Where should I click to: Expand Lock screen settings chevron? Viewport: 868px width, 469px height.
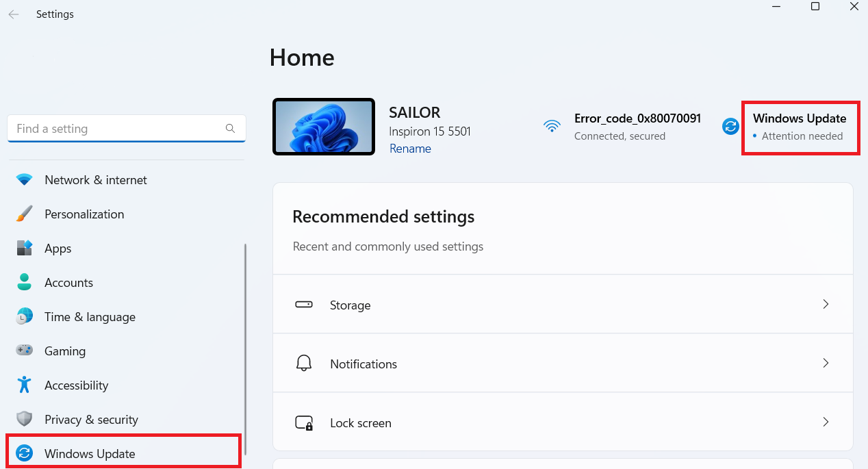pyautogui.click(x=826, y=422)
